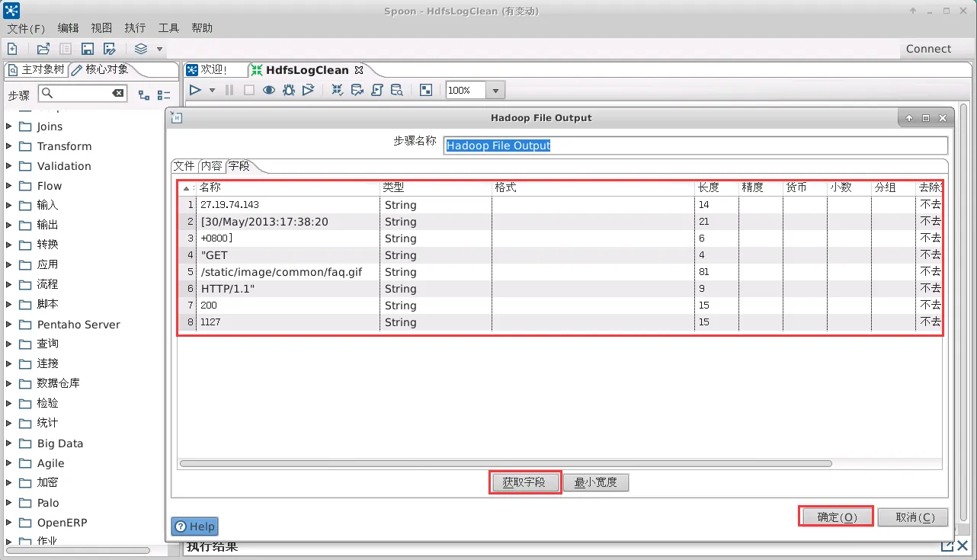Image resolution: width=977 pixels, height=560 pixels.
Task: Select the 数据仓库 tree item
Action: point(58,383)
